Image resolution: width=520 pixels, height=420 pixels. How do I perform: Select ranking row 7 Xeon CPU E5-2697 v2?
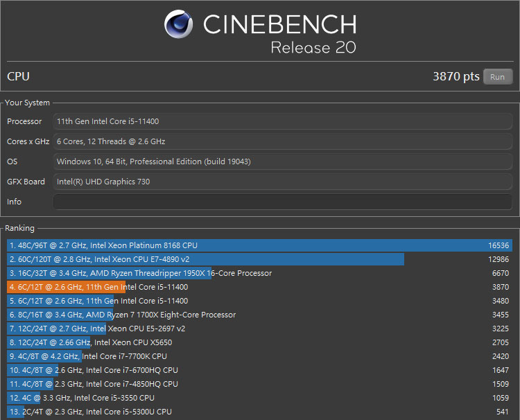pyautogui.click(x=260, y=329)
